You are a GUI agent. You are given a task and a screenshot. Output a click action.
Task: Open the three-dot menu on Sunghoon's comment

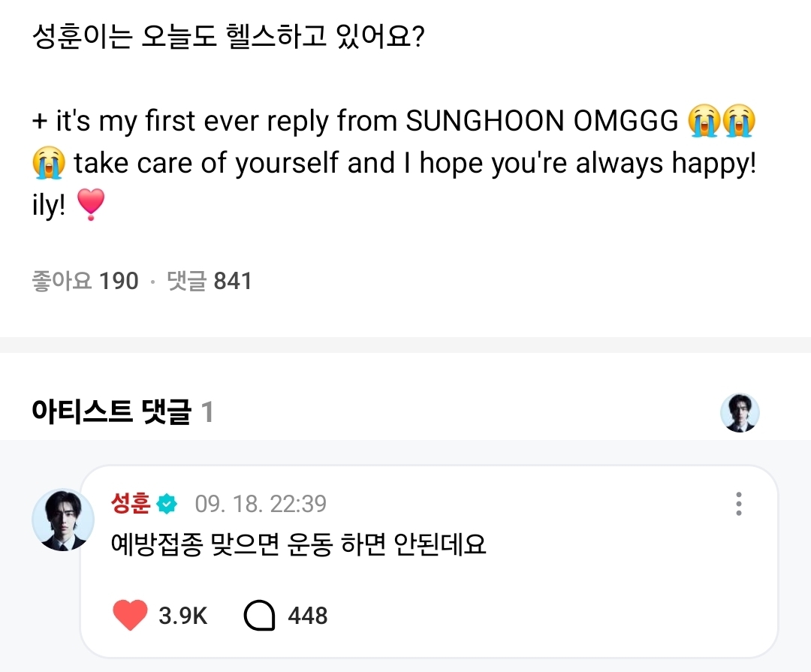point(740,504)
